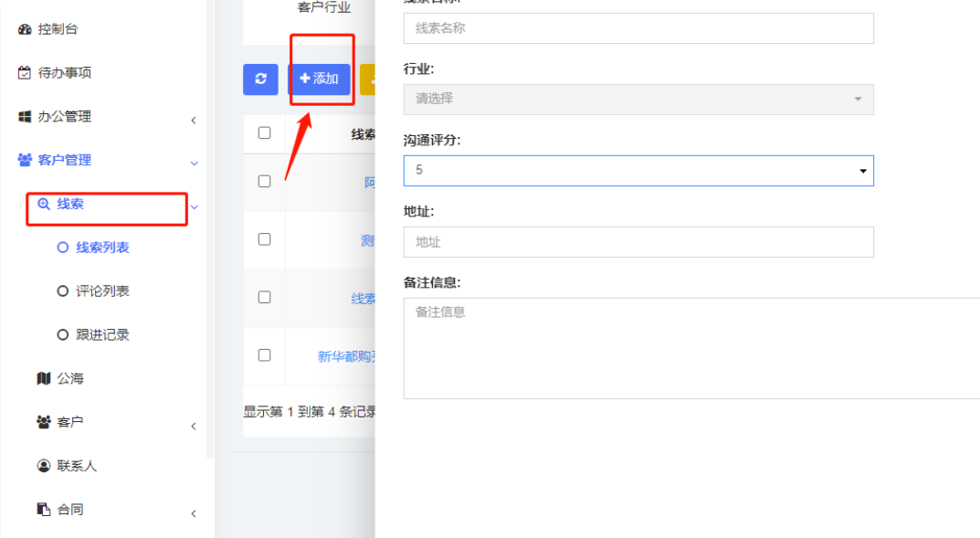This screenshot has width=980, height=538.
Task: Click the 备注信息 text area
Action: coord(692,348)
